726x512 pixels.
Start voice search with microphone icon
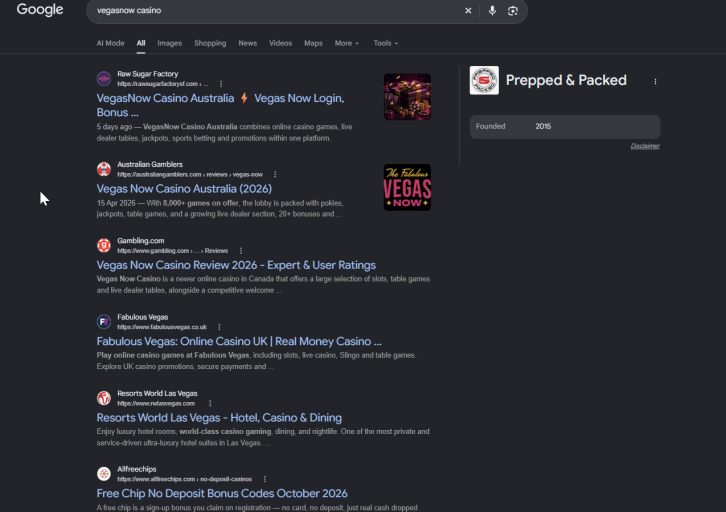[492, 11]
